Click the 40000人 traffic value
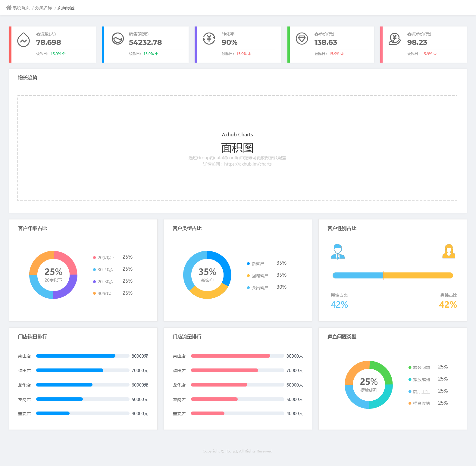Image resolution: width=476 pixels, height=466 pixels. tap(295, 414)
